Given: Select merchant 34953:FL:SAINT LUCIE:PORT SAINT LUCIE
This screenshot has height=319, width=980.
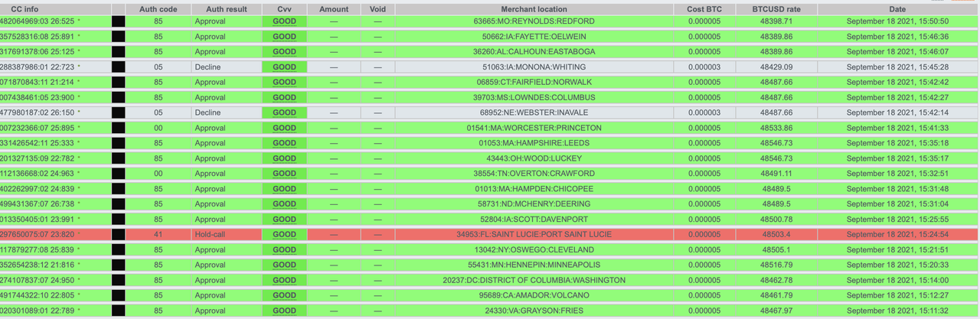Looking at the screenshot, I should pos(534,234).
